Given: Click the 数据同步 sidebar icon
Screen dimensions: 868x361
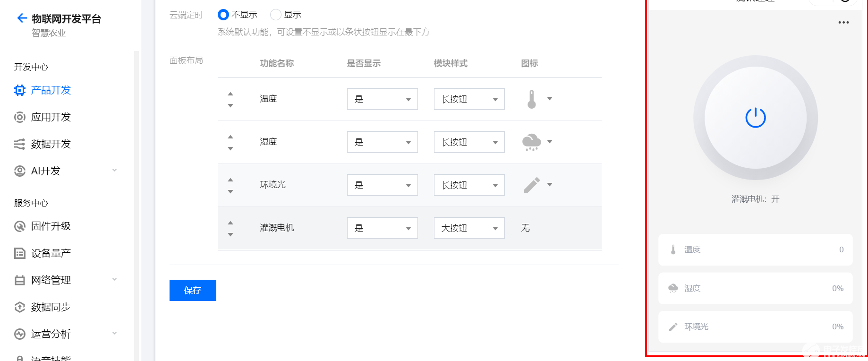Looking at the screenshot, I should point(19,307).
